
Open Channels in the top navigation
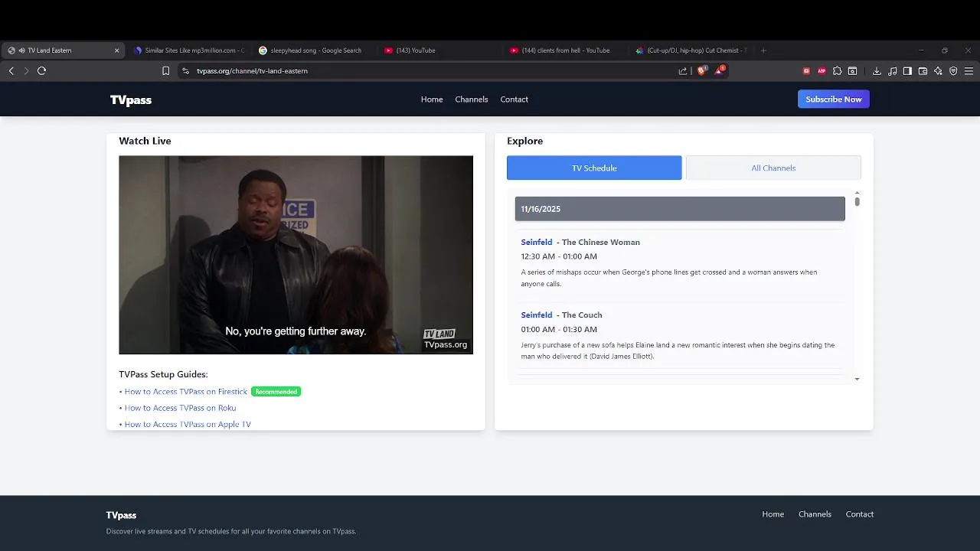point(472,99)
